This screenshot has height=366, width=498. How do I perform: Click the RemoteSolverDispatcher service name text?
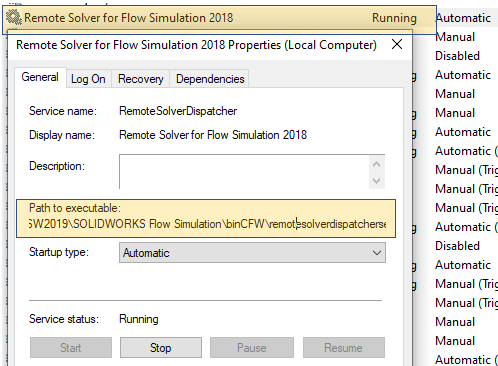pyautogui.click(x=178, y=111)
